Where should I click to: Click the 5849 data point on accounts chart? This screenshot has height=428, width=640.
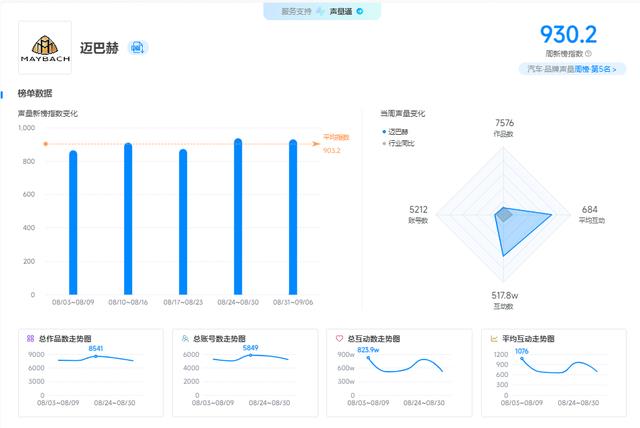click(250, 355)
